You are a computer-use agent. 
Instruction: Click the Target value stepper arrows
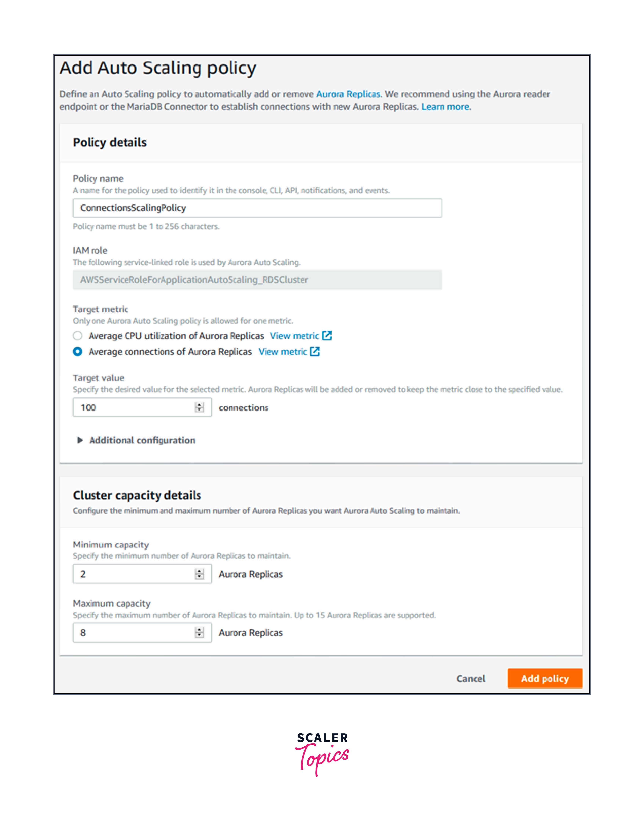199,407
